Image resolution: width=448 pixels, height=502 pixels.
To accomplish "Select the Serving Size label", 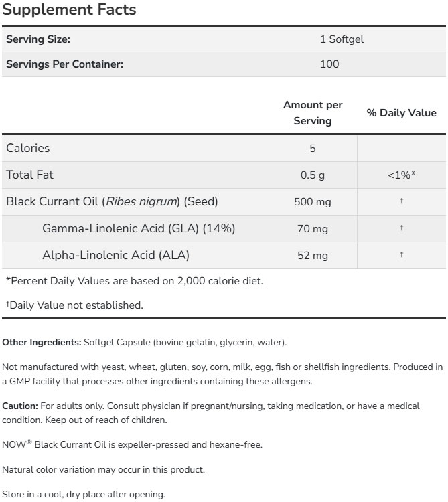I will pyautogui.click(x=38, y=39).
